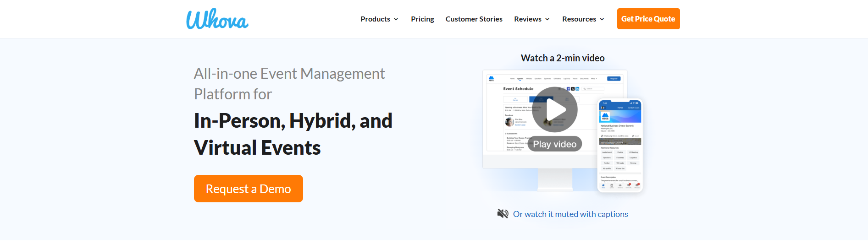Go to the Pricing page
This screenshot has width=868, height=249.
tap(422, 19)
